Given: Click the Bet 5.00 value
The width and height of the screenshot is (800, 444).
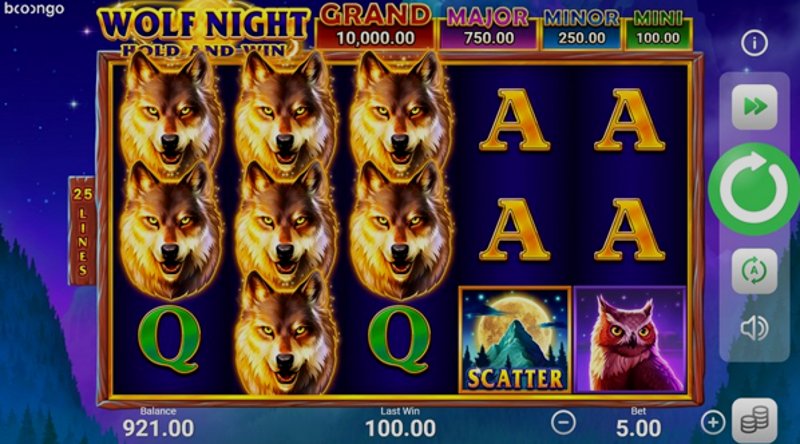Looking at the screenshot, I should [x=638, y=428].
